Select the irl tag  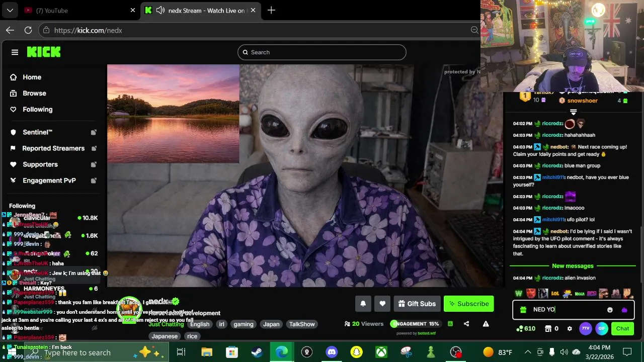tap(221, 324)
